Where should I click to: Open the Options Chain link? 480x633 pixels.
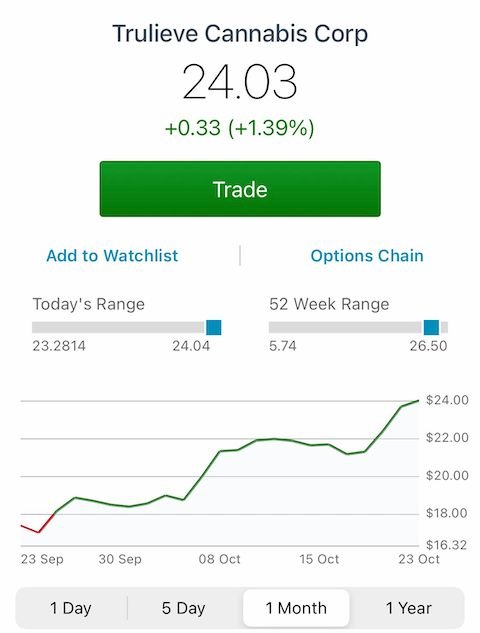click(367, 256)
